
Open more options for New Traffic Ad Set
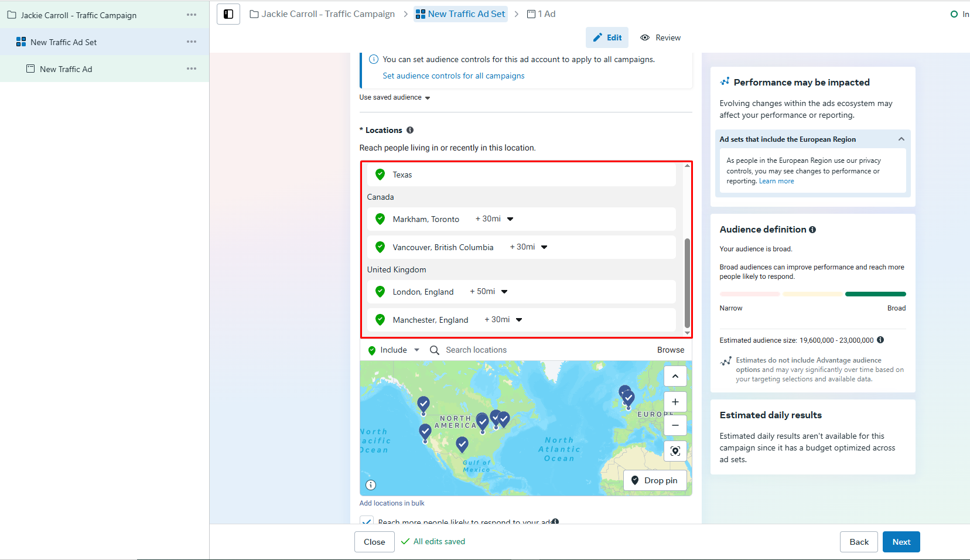click(192, 42)
